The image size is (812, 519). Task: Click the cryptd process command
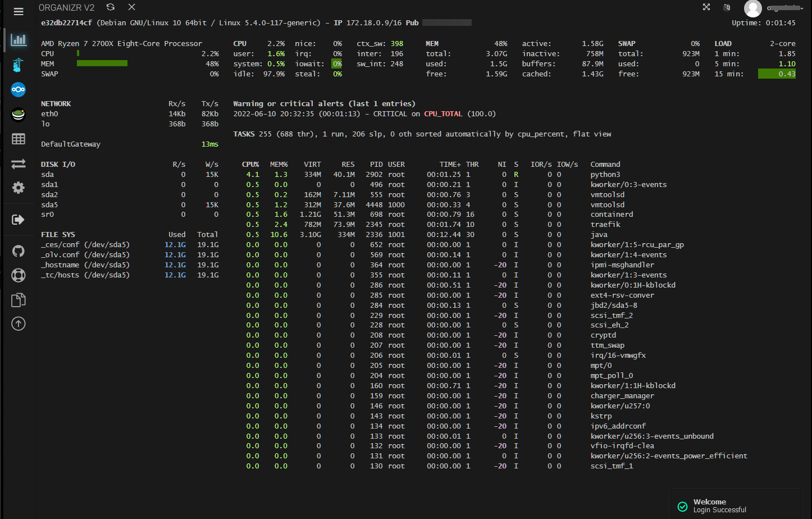[603, 335]
